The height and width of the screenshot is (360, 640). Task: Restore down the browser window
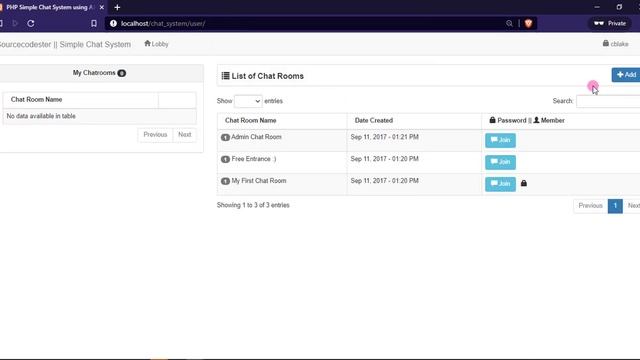[x=619, y=7]
